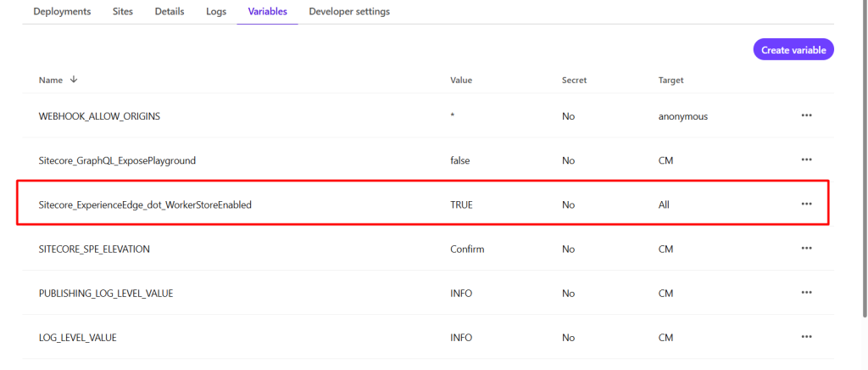Select the SITECORE_SPE_ELEVATION variable name
Viewport: 868px width, 370px height.
coord(94,249)
